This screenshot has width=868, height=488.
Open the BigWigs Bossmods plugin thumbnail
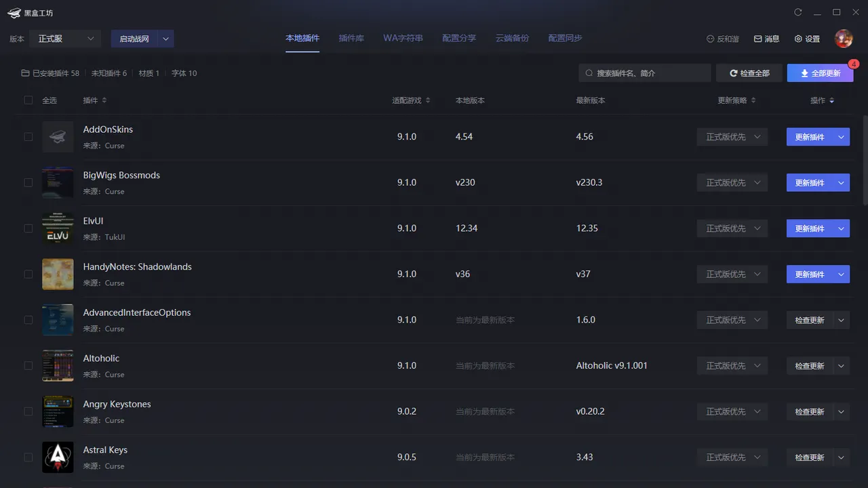58,182
